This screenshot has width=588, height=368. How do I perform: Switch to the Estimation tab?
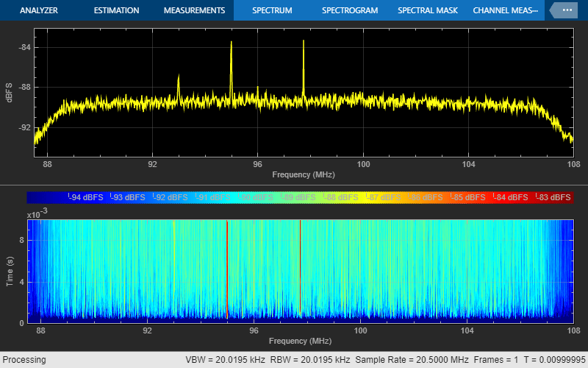116,10
